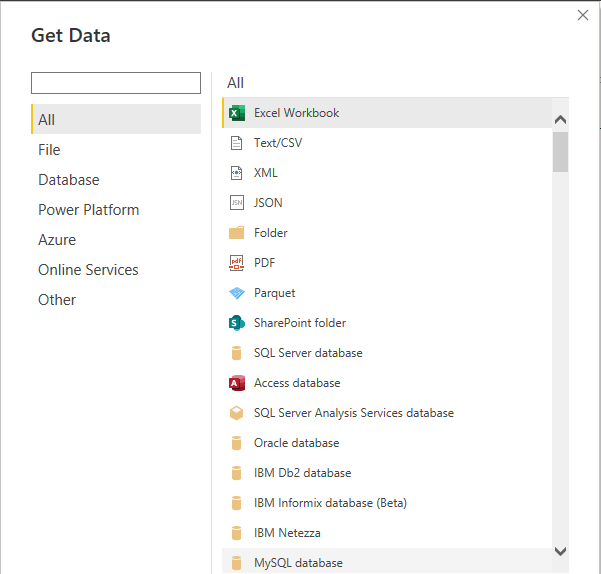
Task: Pick the JSON label
Action: click(x=268, y=203)
